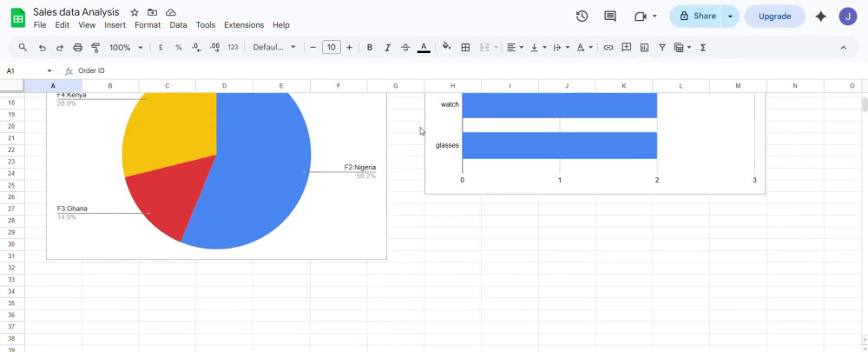
Task: Open text rotation dropdown
Action: pos(584,48)
